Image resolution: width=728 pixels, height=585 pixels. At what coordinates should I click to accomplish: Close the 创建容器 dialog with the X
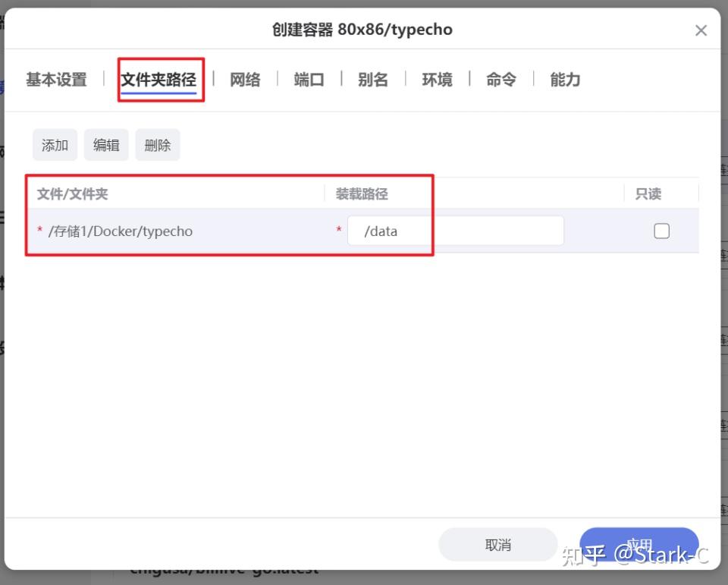click(x=701, y=30)
